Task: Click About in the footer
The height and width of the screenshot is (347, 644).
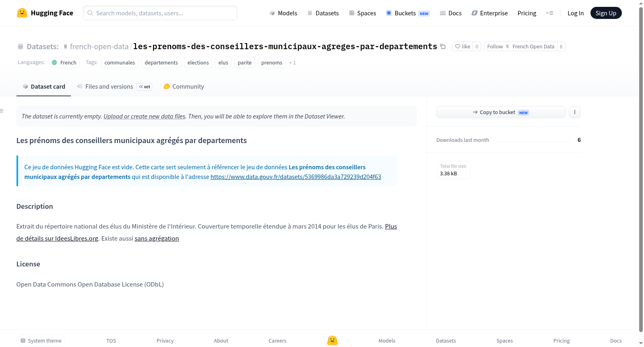Action: tap(221, 341)
